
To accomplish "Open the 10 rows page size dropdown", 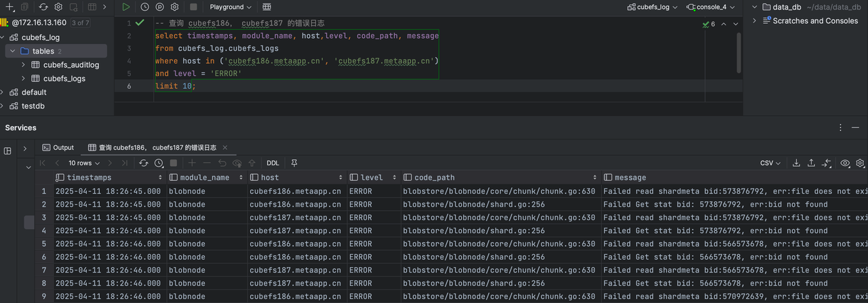I will coord(84,163).
